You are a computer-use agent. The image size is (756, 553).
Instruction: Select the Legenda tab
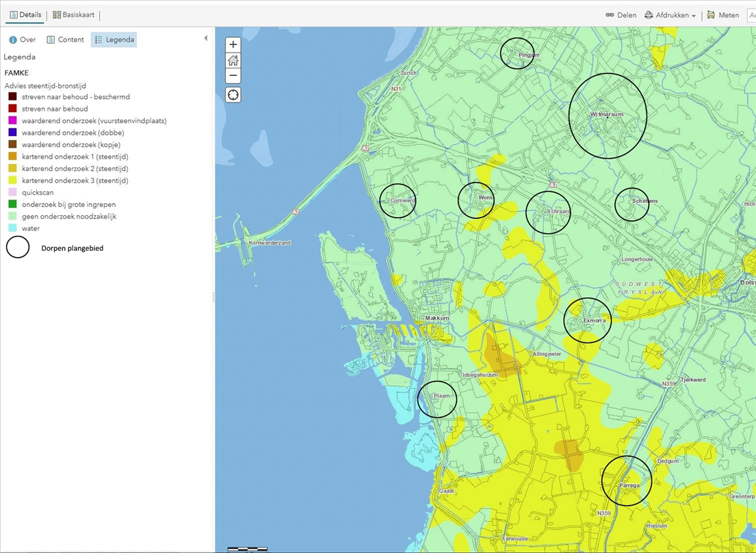tap(114, 40)
